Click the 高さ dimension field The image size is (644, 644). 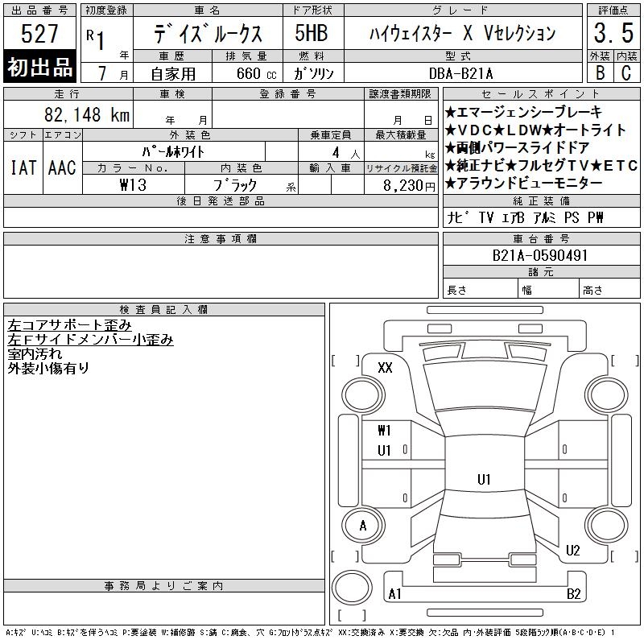610,288
